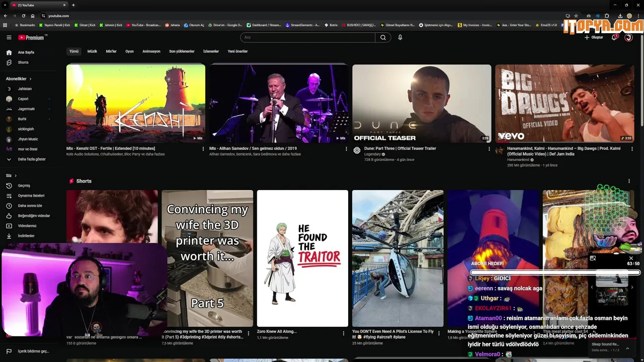Play the He Found The Traitor short
644x362 pixels.
pyautogui.click(x=302, y=258)
